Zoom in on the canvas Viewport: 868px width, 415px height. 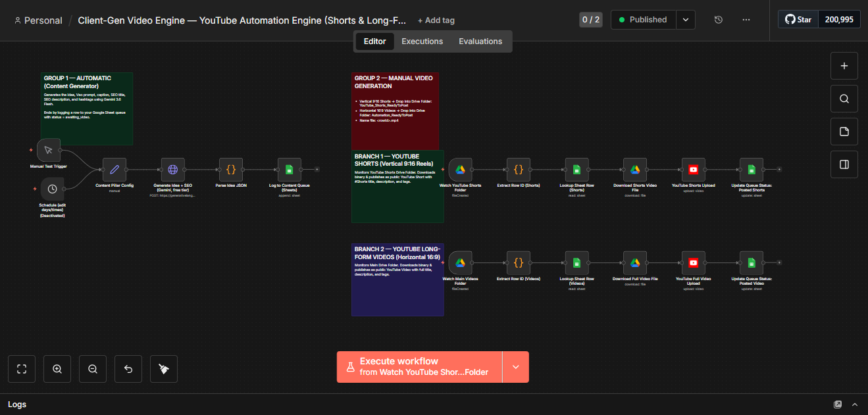click(x=57, y=369)
